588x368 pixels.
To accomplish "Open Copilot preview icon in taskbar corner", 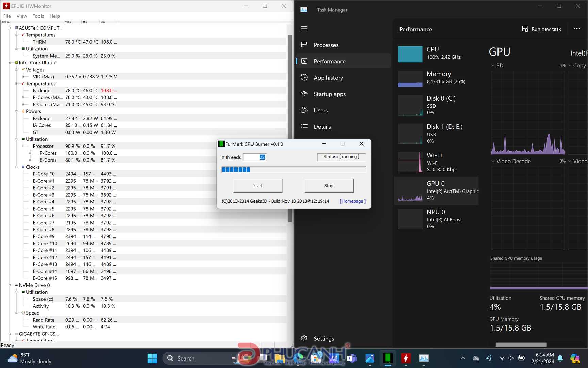I will pos(575,358).
